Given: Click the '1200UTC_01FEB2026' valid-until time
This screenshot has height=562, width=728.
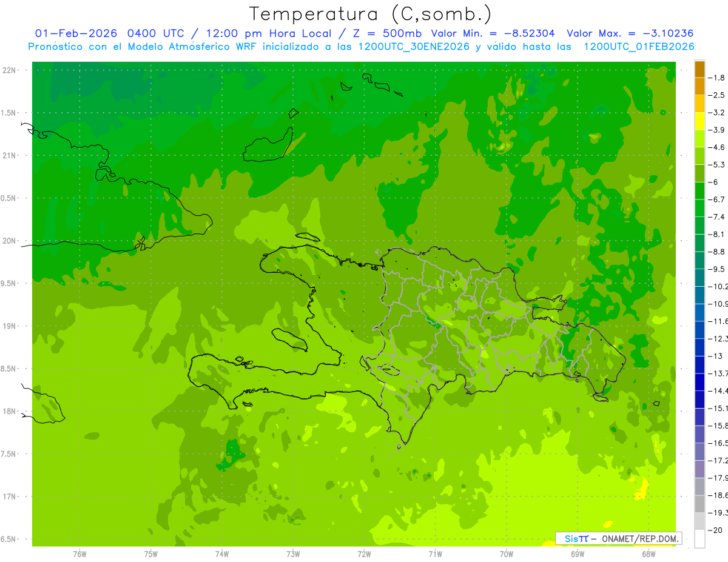Looking at the screenshot, I should 639,47.
